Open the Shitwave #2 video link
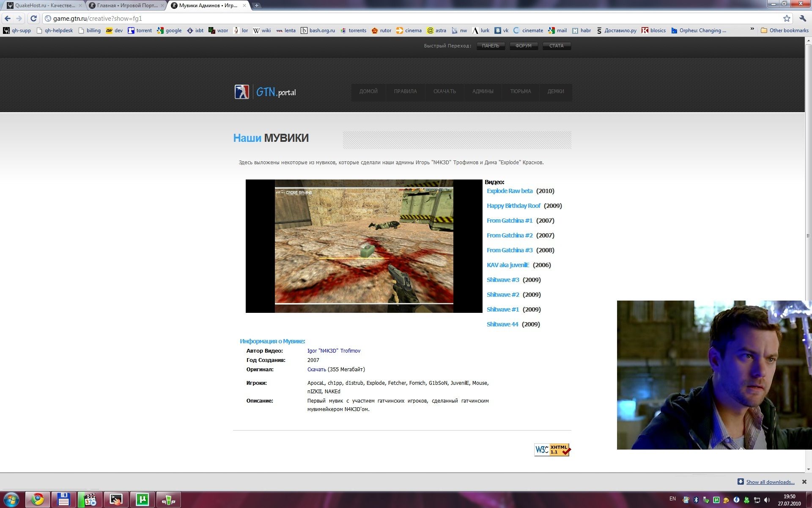The image size is (812, 508). pyautogui.click(x=503, y=295)
